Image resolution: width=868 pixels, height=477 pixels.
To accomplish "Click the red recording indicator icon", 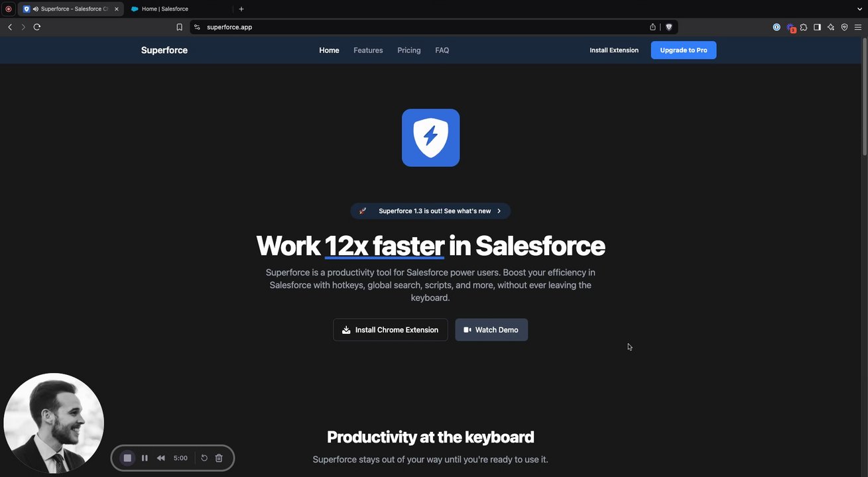I will [9, 9].
